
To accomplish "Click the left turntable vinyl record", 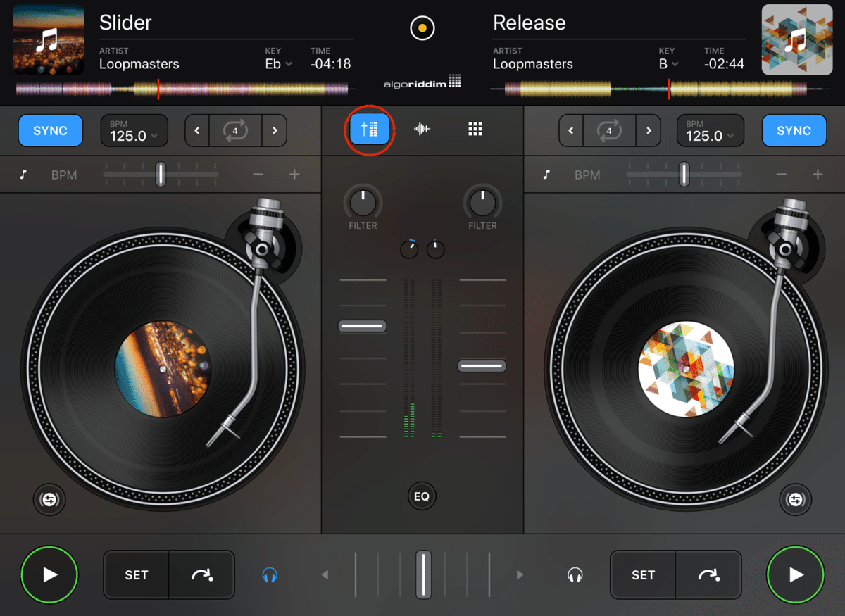I will pos(163,369).
